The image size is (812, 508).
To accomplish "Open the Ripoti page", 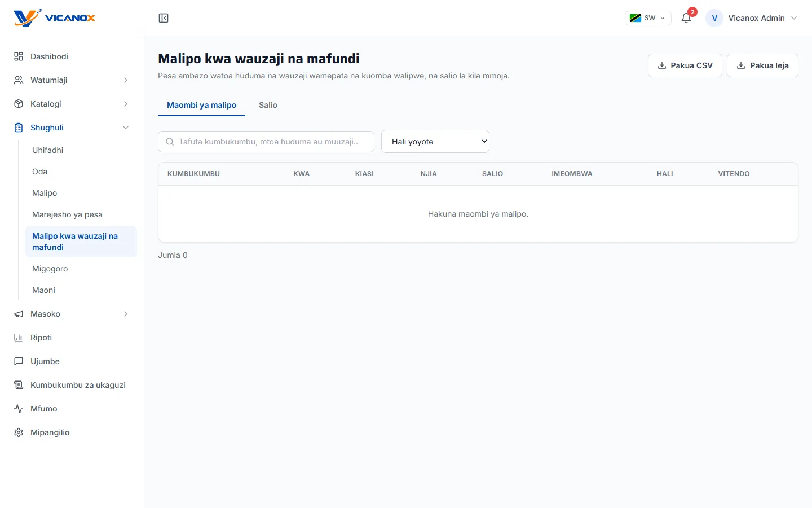I will [72, 338].
